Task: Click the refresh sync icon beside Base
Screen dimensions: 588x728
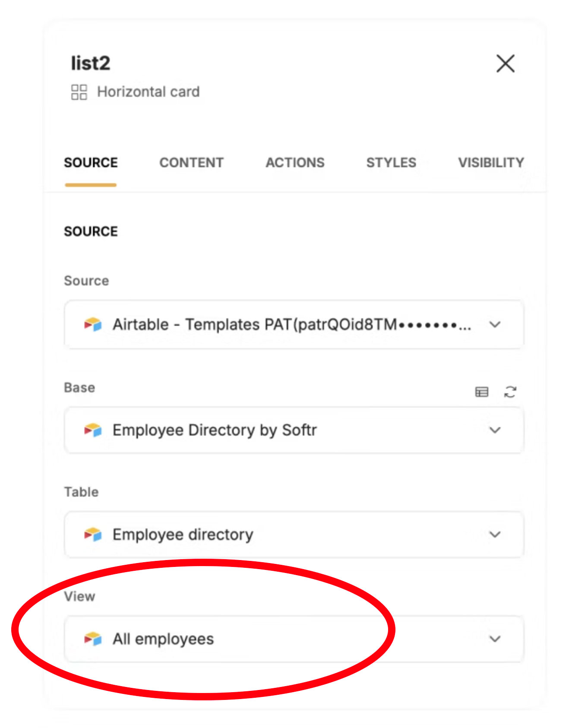Action: tap(510, 392)
